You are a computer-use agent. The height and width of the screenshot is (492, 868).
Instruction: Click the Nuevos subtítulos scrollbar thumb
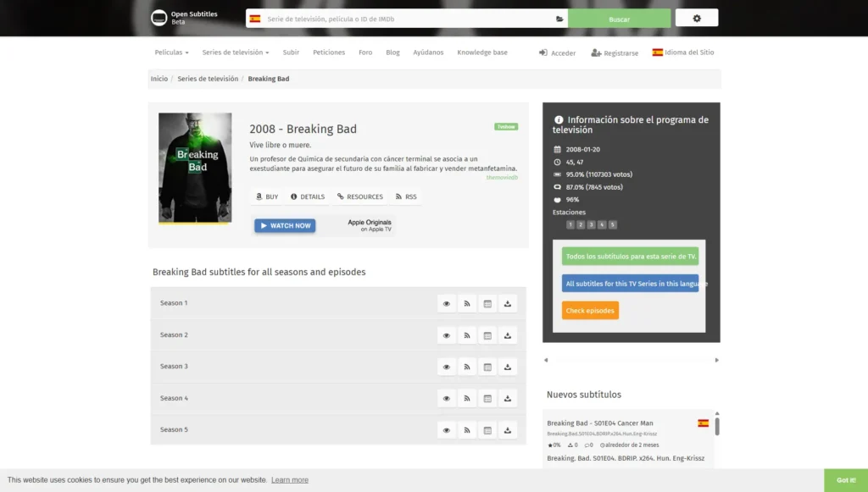pyautogui.click(x=717, y=427)
